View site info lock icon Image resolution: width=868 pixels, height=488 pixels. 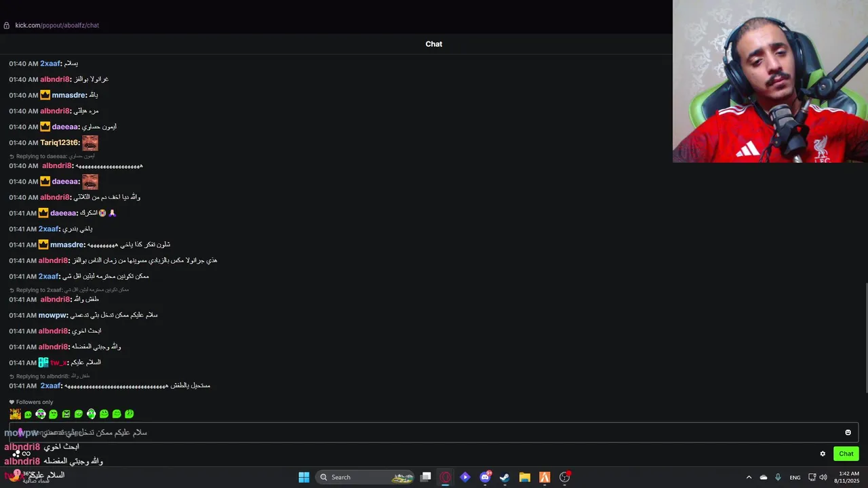point(7,26)
